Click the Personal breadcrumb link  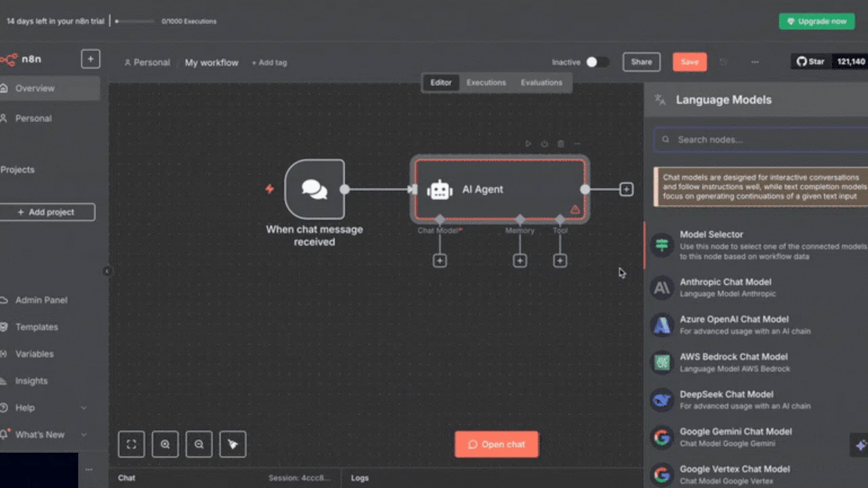click(x=147, y=62)
